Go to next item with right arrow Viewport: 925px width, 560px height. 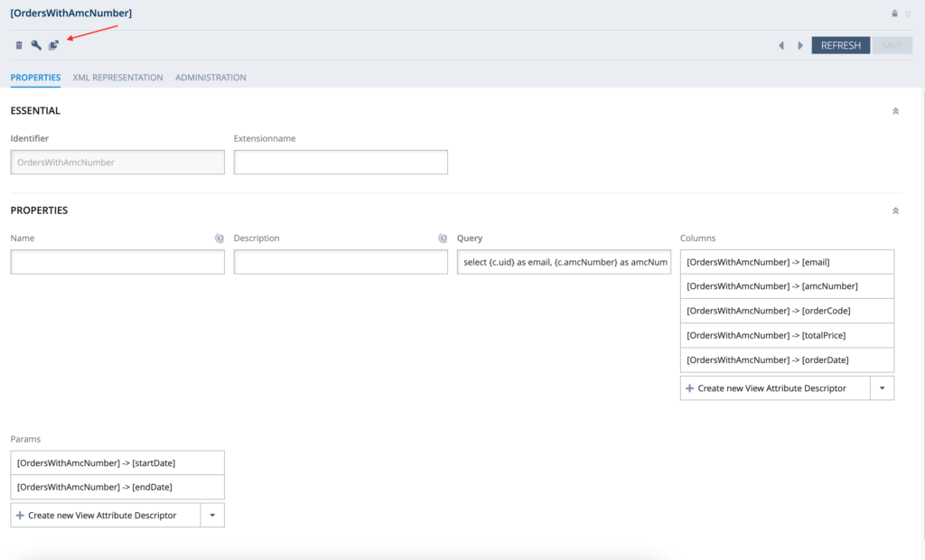click(x=800, y=45)
